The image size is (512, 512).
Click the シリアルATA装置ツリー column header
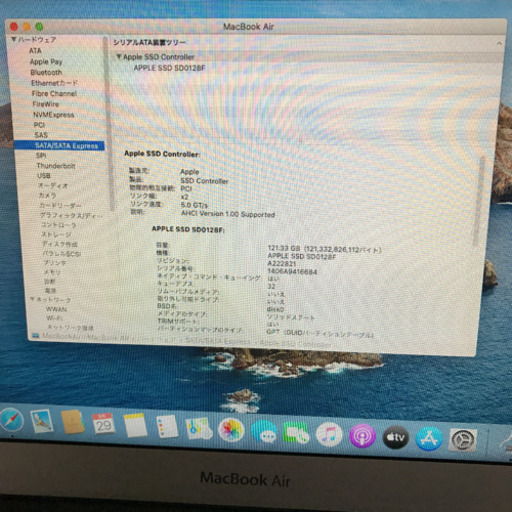click(149, 43)
